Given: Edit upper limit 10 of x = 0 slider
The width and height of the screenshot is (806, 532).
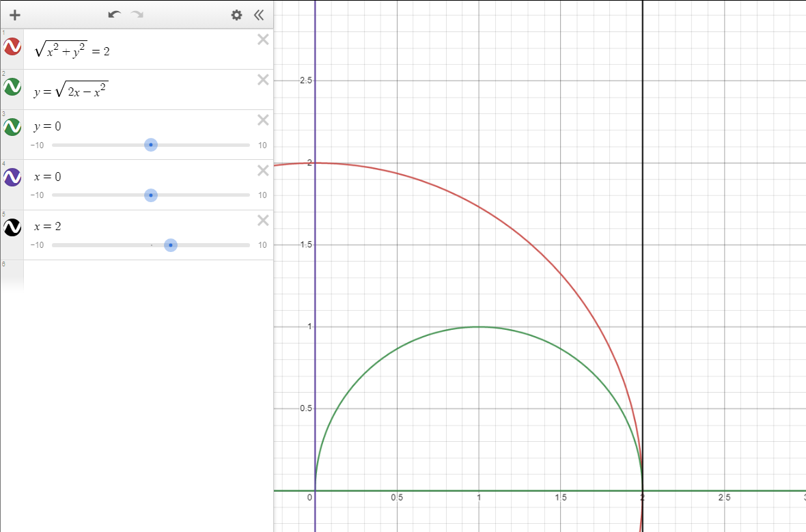Looking at the screenshot, I should click(x=263, y=195).
